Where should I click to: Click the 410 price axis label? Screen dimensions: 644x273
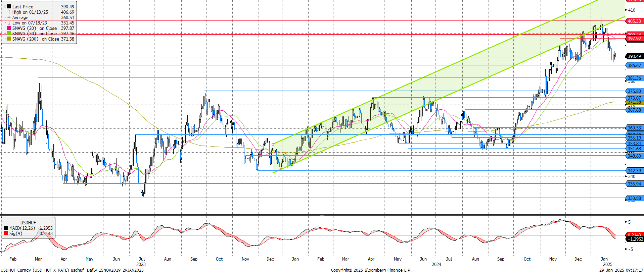632,10
